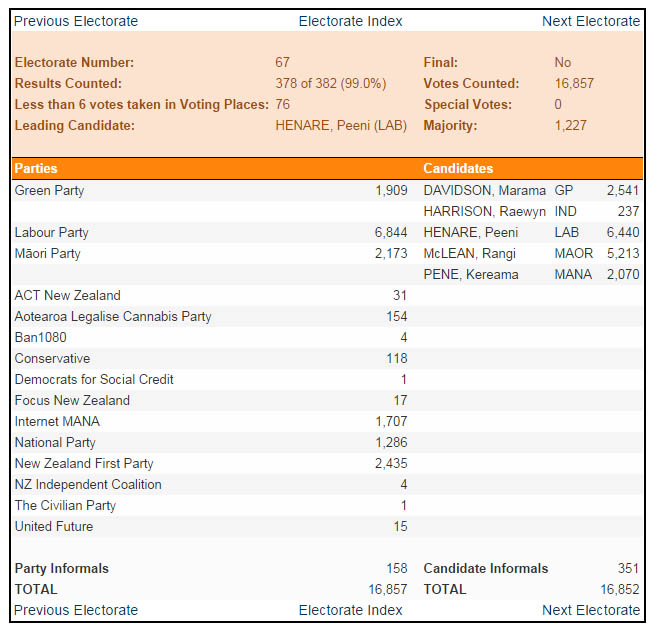Select the Internet MANA party name
Viewport: 656px width, 630px height.
pyautogui.click(x=57, y=421)
